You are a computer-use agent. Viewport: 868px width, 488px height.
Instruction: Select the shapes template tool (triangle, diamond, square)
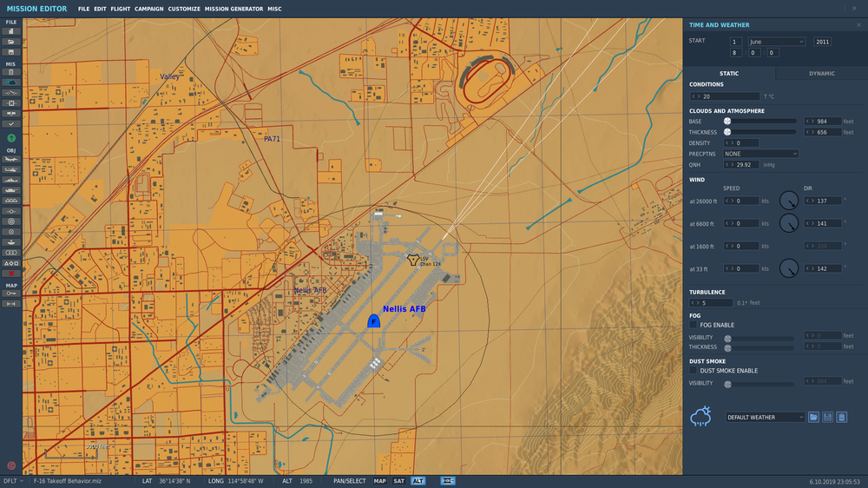coord(10,263)
